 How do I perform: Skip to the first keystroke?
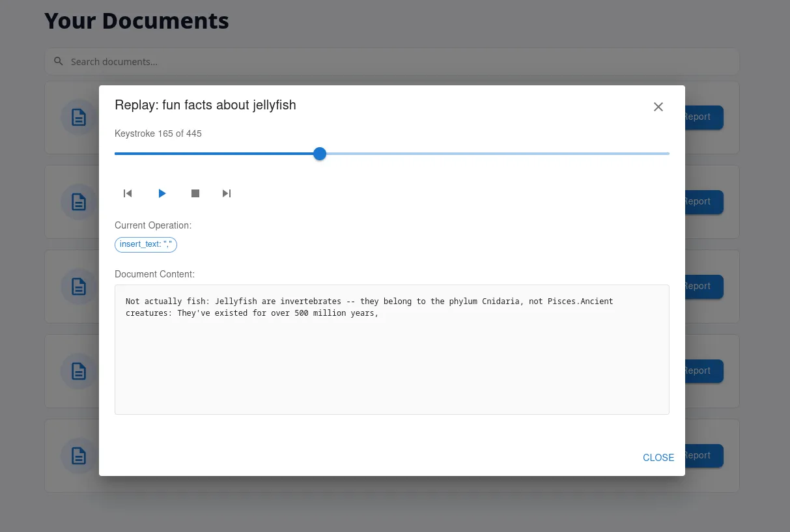(x=128, y=193)
